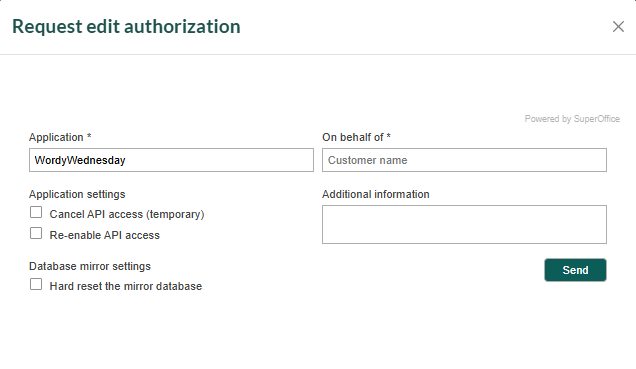The image size is (636, 369).
Task: Click the Application settings heading
Action: 77,194
